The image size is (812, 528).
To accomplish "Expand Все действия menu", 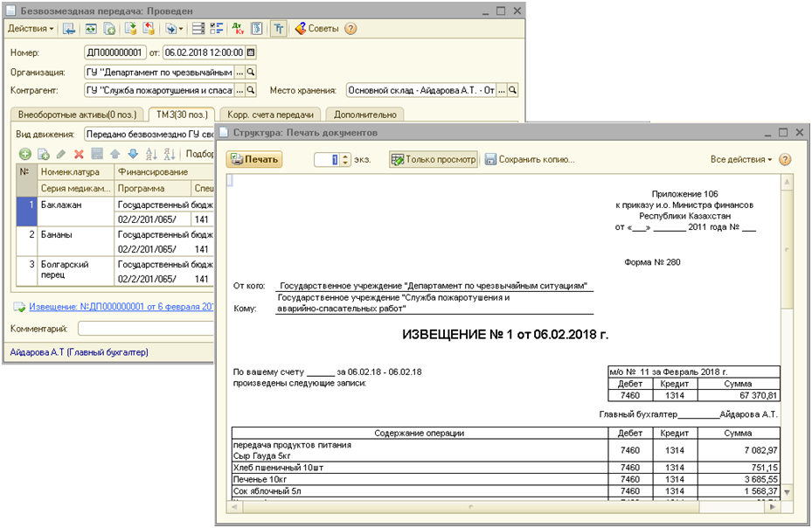I will tap(741, 159).
